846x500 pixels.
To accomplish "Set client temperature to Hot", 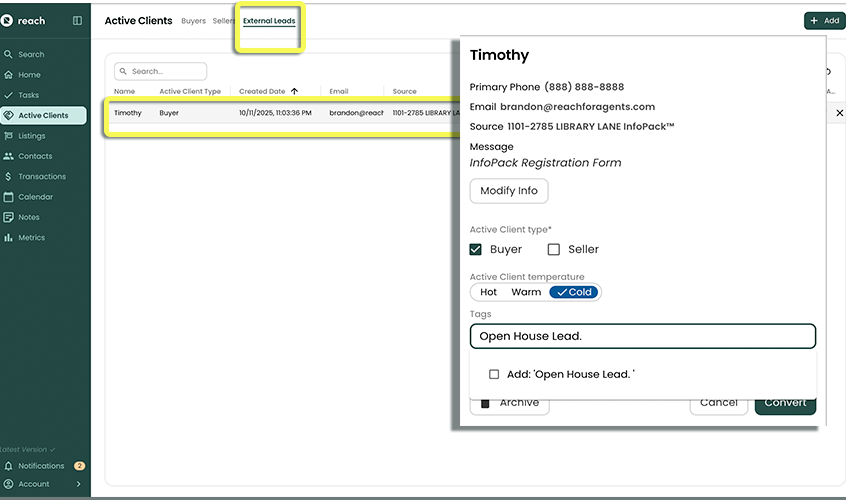I will [x=488, y=292].
